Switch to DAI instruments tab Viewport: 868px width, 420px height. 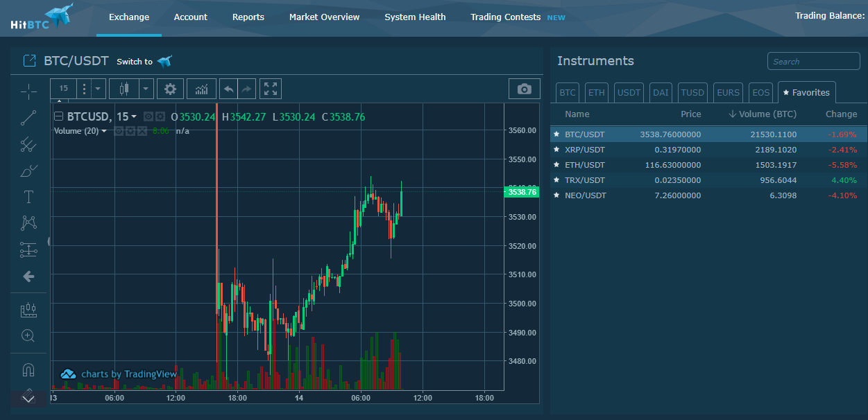[661, 92]
